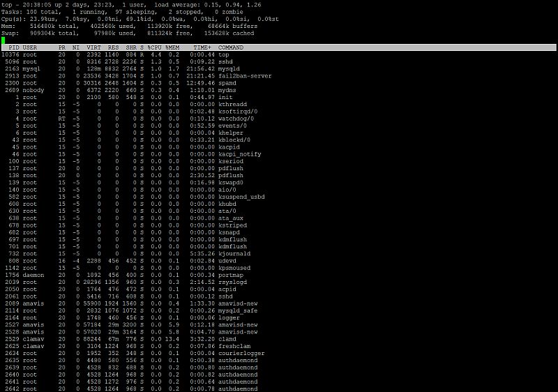The width and height of the screenshot is (558, 392).
Task: Select the fail2ban-server process row
Action: (245, 76)
